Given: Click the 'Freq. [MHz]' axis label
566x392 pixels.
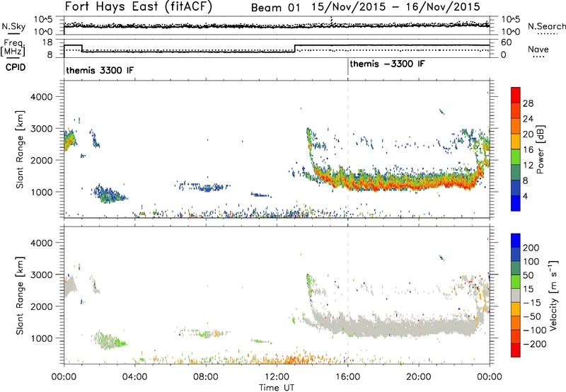Looking at the screenshot, I should (13, 47).
